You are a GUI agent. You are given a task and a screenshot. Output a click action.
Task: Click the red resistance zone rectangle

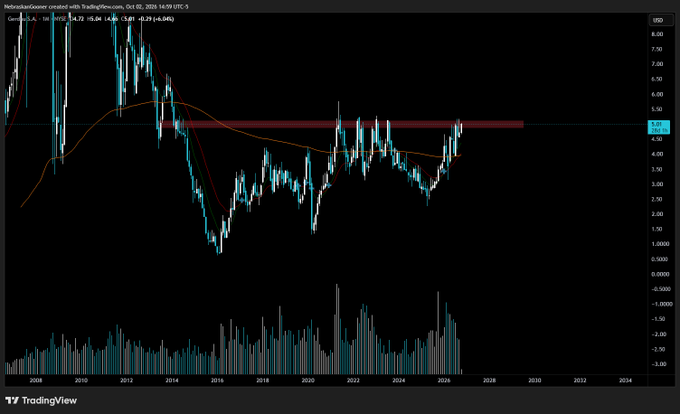[342, 124]
